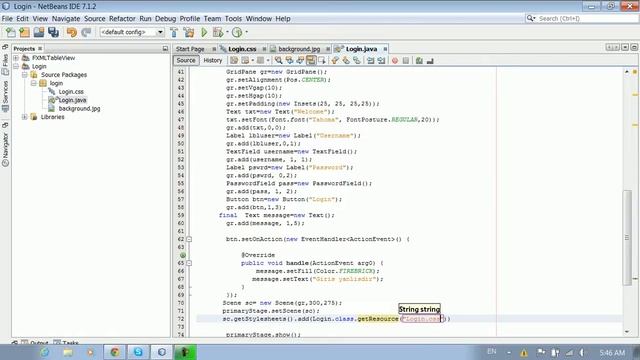Click the Debug Project icon
The image size is (640, 360).
coord(218,32)
